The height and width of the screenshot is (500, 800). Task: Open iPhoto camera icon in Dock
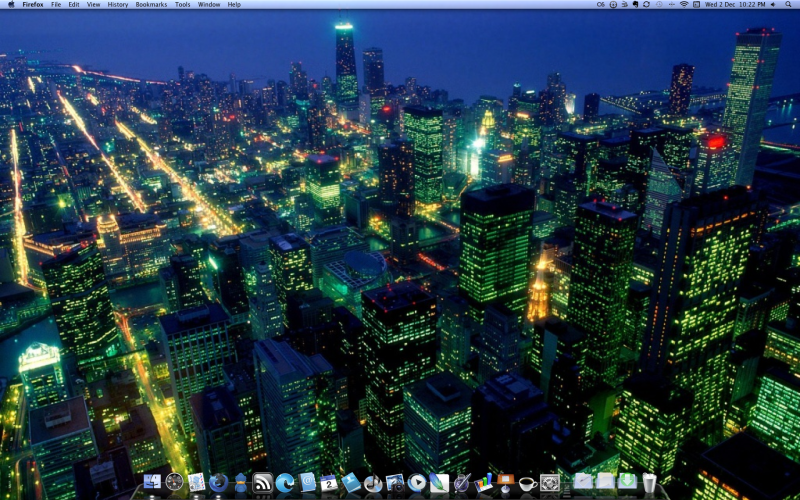point(395,482)
